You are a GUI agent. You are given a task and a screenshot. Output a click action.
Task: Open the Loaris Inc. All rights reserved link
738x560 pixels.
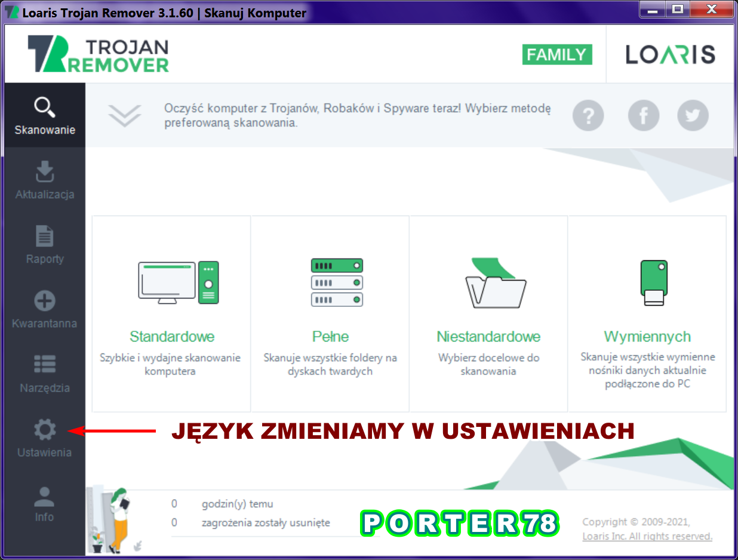click(x=647, y=536)
